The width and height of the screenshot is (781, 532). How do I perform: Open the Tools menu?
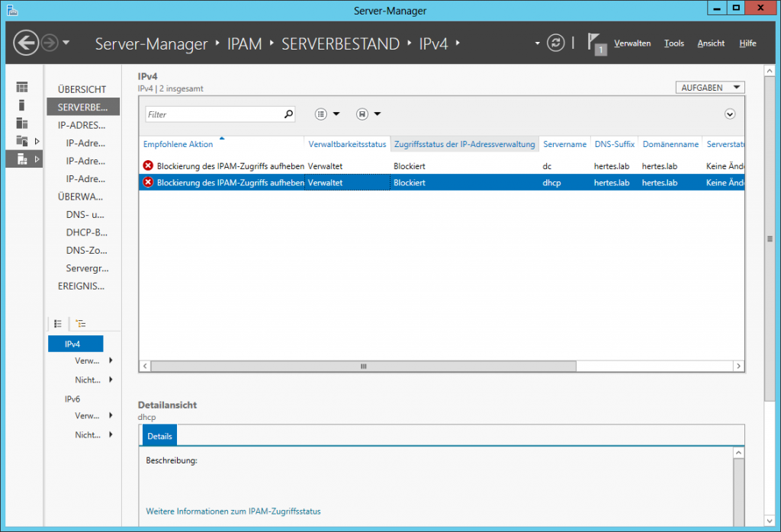[673, 43]
